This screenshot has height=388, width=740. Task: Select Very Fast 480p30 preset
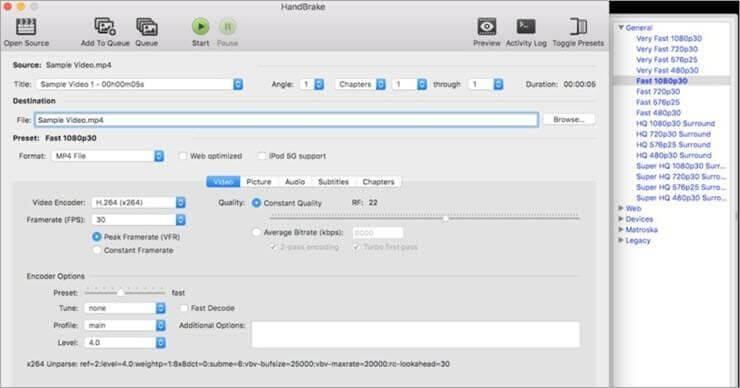(667, 70)
